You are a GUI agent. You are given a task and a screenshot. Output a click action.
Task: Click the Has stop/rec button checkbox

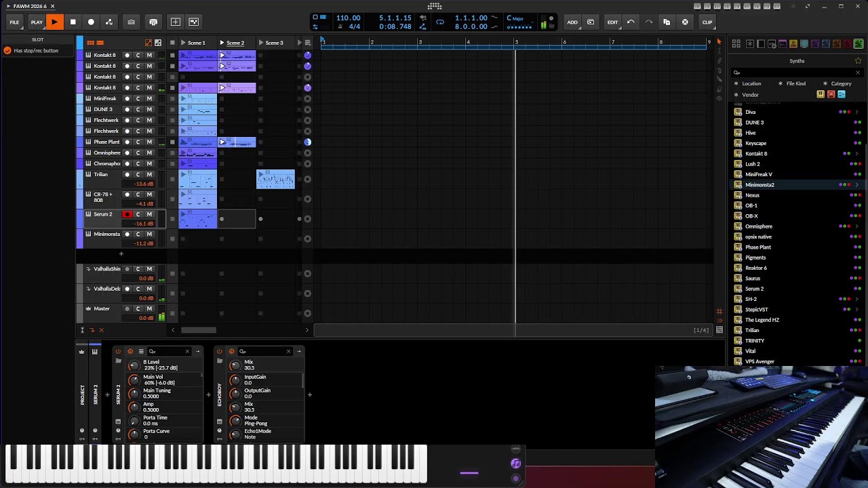(x=7, y=51)
